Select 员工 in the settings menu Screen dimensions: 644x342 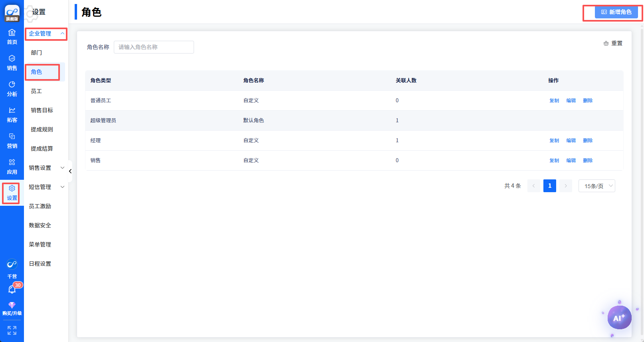coord(37,91)
